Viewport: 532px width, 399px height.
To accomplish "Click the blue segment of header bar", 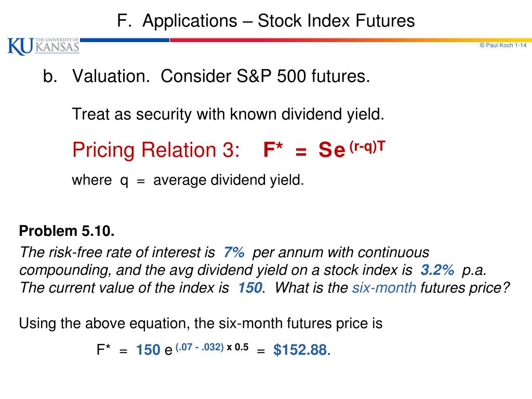I will 125,40.
